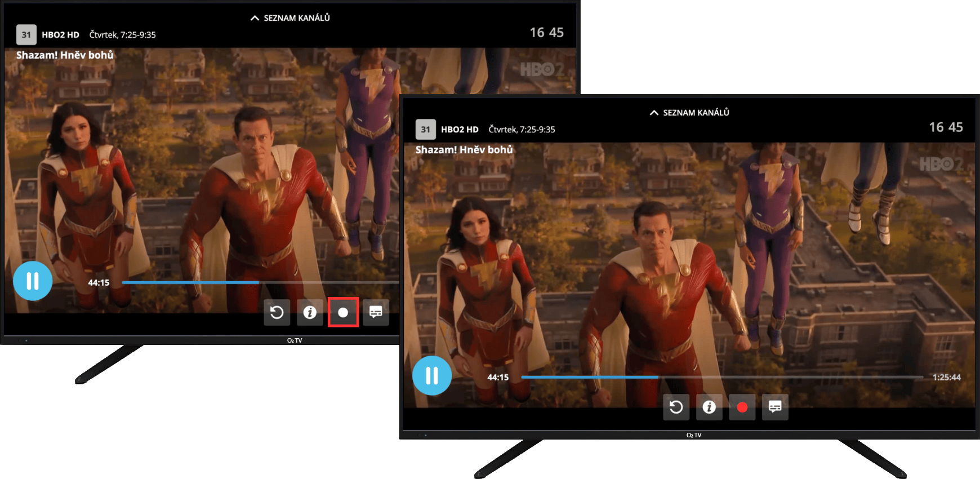Open program info on the right TV
The width and height of the screenshot is (980, 479).
point(709,407)
